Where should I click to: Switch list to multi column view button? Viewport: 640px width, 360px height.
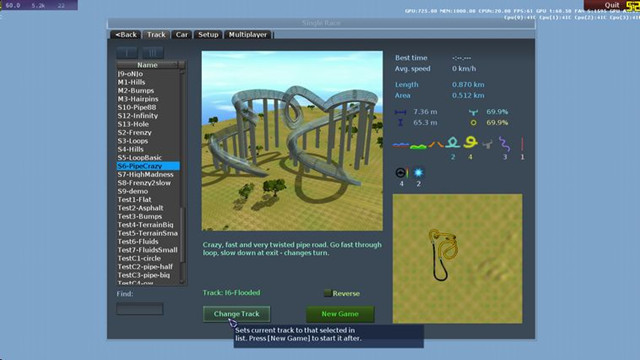[153, 53]
